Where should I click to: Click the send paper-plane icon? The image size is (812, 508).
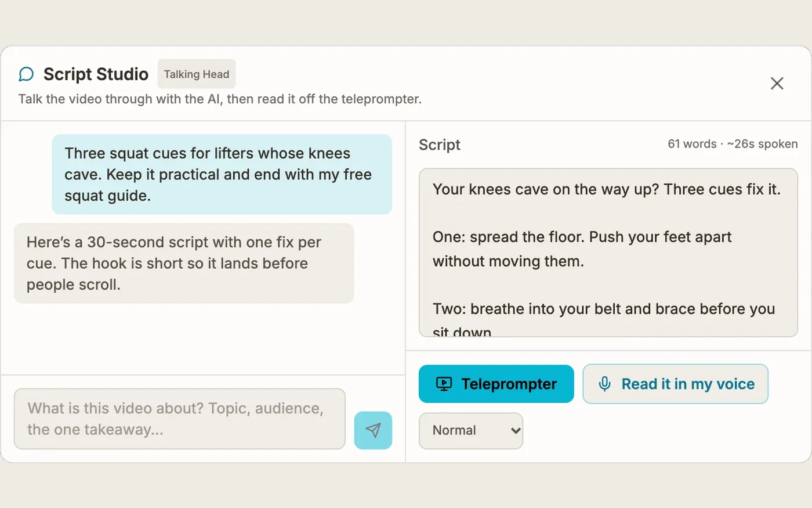(x=373, y=430)
